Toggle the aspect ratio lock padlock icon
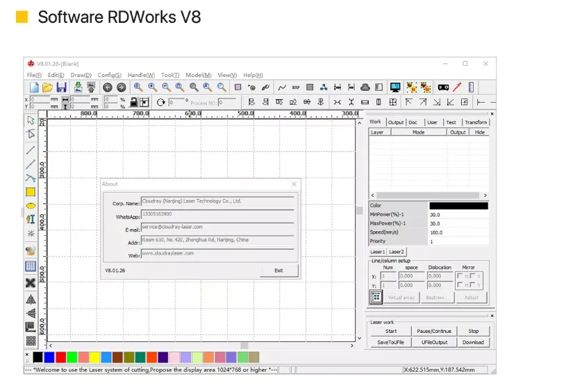Screen dimensions: 566x392 point(133,102)
